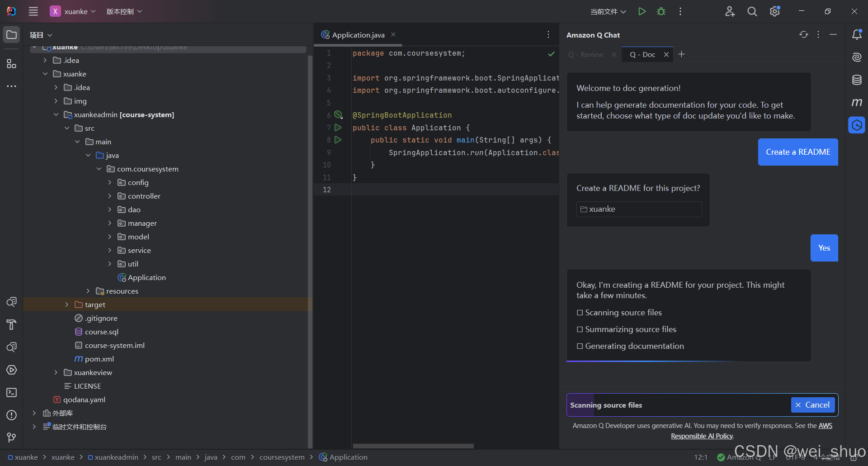The image size is (868, 466).
Task: Run the current file
Action: [x=642, y=11]
